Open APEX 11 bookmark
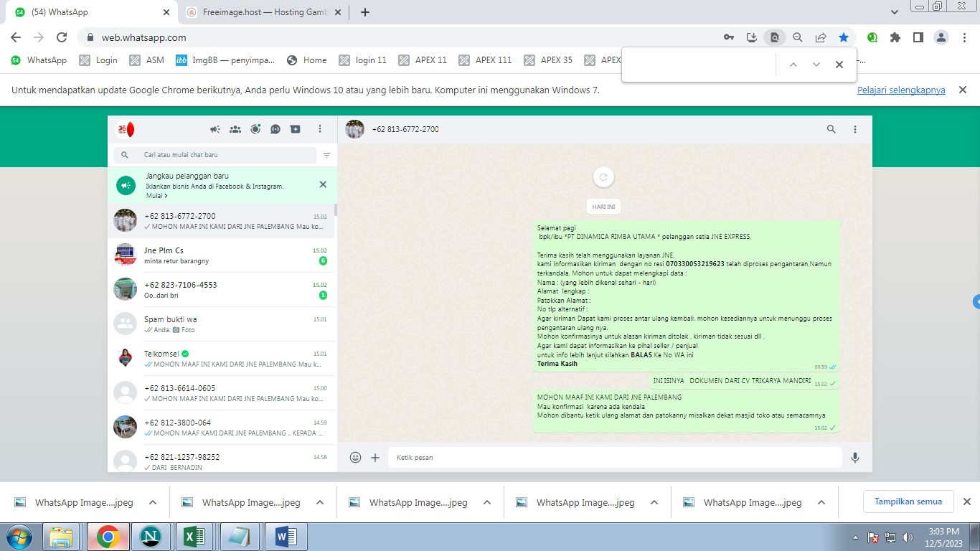 (423, 60)
